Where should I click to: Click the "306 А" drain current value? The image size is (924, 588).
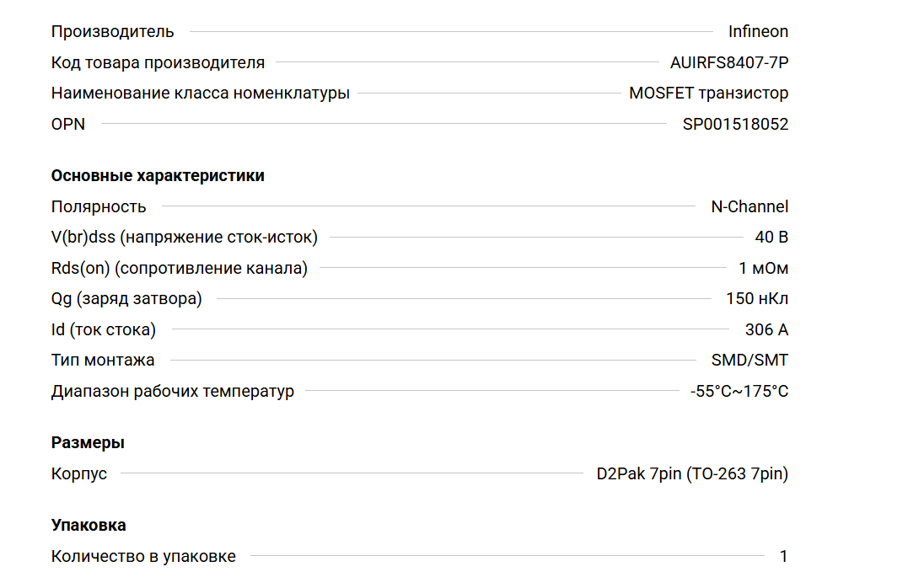766,330
